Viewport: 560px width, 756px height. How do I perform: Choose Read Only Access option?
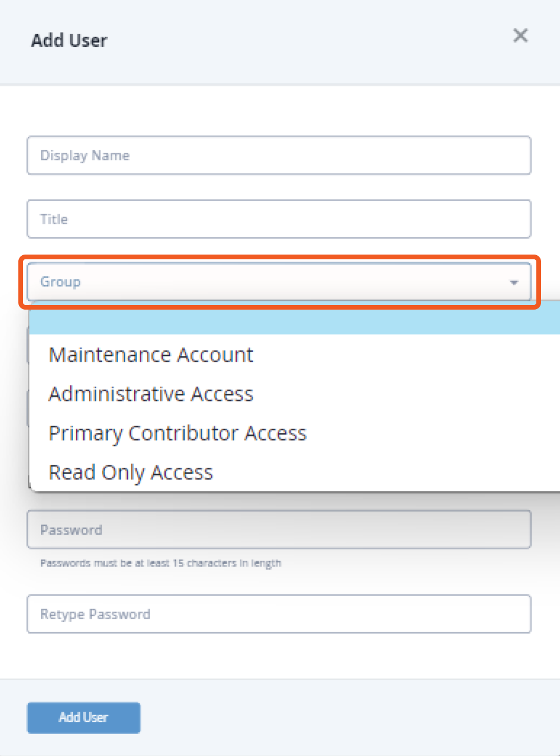[131, 472]
